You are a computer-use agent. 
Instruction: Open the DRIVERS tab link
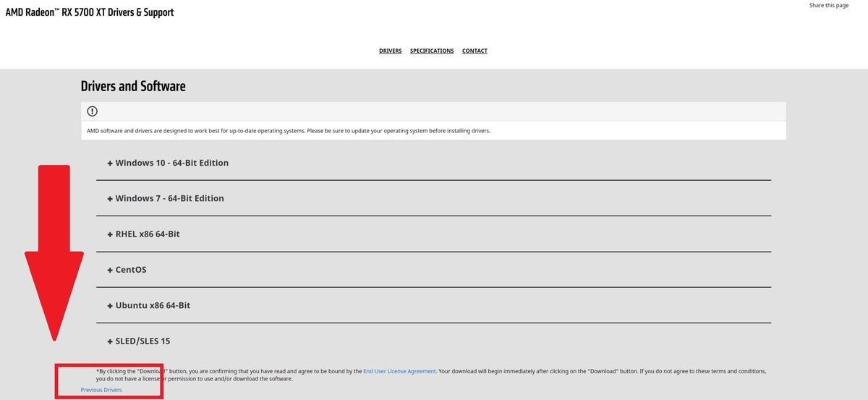390,51
